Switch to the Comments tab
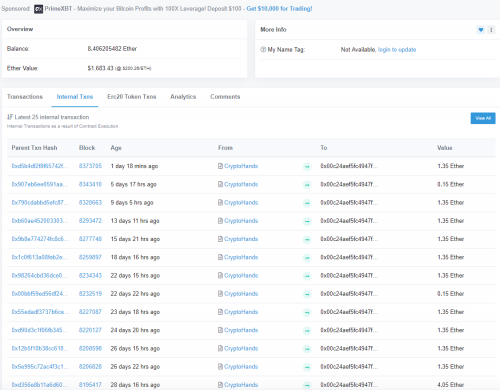 point(225,97)
